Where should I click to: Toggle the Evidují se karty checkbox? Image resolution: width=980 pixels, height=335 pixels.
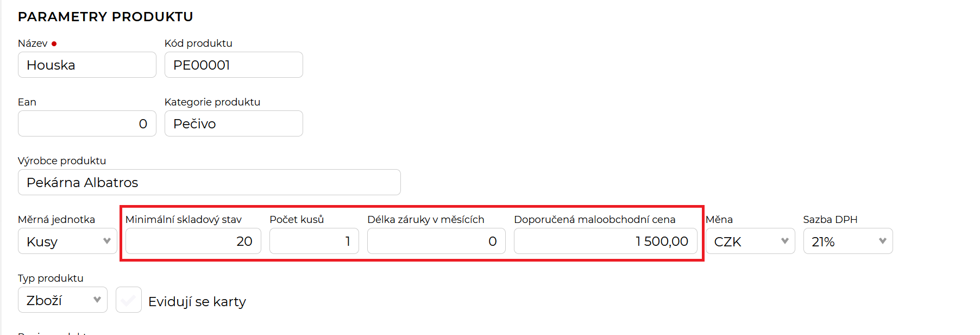click(129, 300)
